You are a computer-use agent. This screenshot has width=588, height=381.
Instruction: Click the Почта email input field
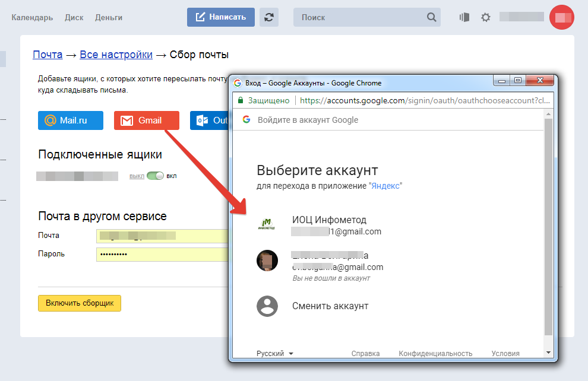(162, 236)
